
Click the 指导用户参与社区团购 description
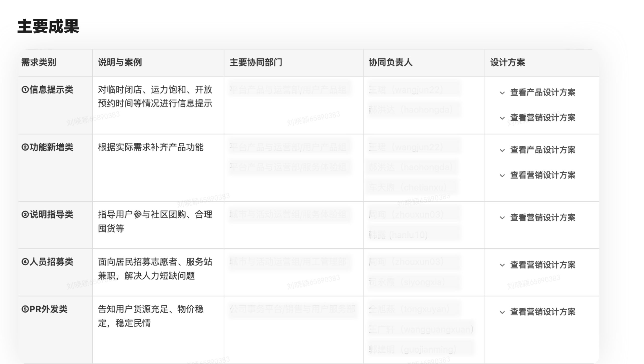pos(155,221)
